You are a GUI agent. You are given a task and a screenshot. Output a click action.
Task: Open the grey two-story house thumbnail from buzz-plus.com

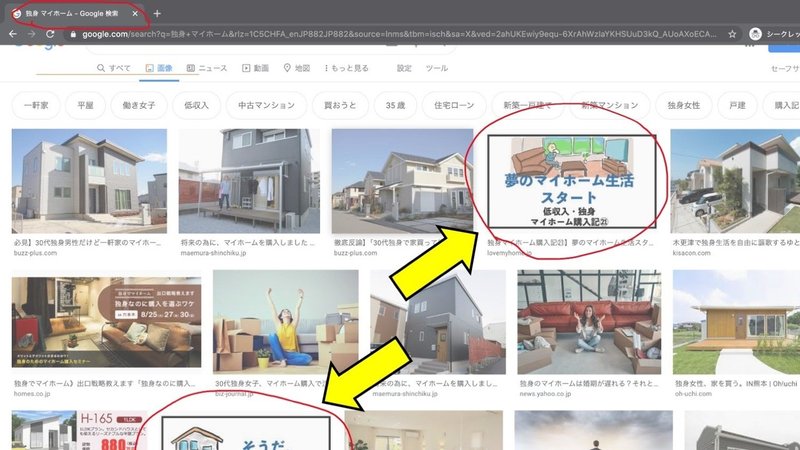pyautogui.click(x=89, y=181)
